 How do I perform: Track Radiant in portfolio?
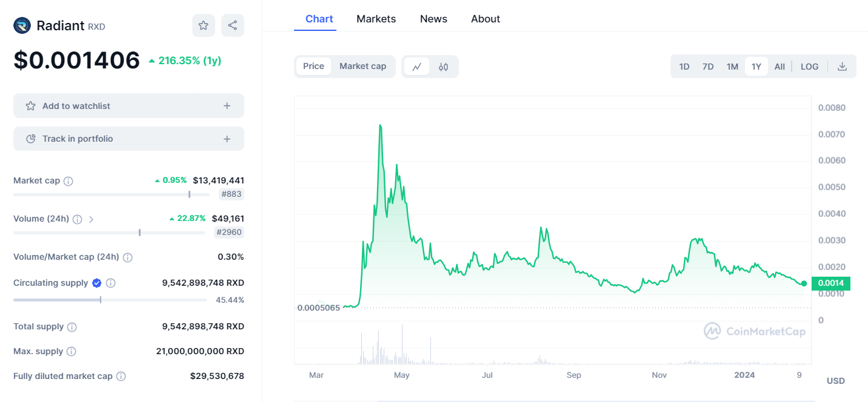(x=129, y=139)
